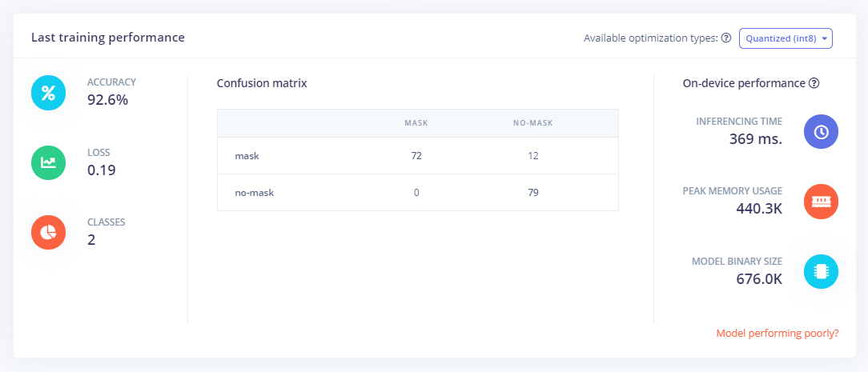Click the 'Last training performance' heading
Image resolution: width=868 pixels, height=372 pixels.
108,38
